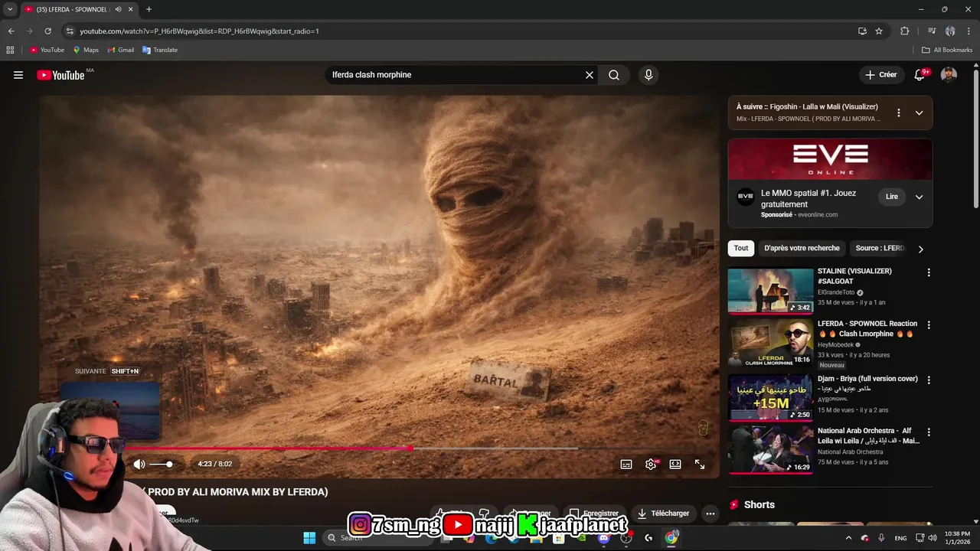Open options for STALINE video
Viewport: 980px width, 551px height.
pyautogui.click(x=929, y=272)
